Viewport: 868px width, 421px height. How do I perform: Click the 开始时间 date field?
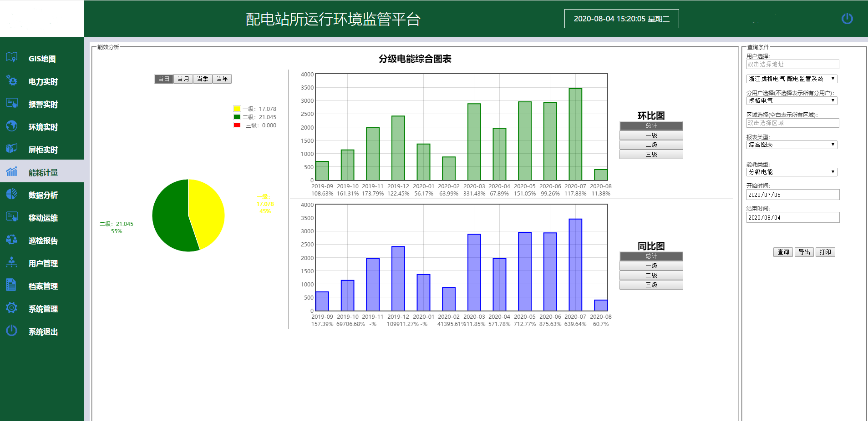[x=792, y=195]
